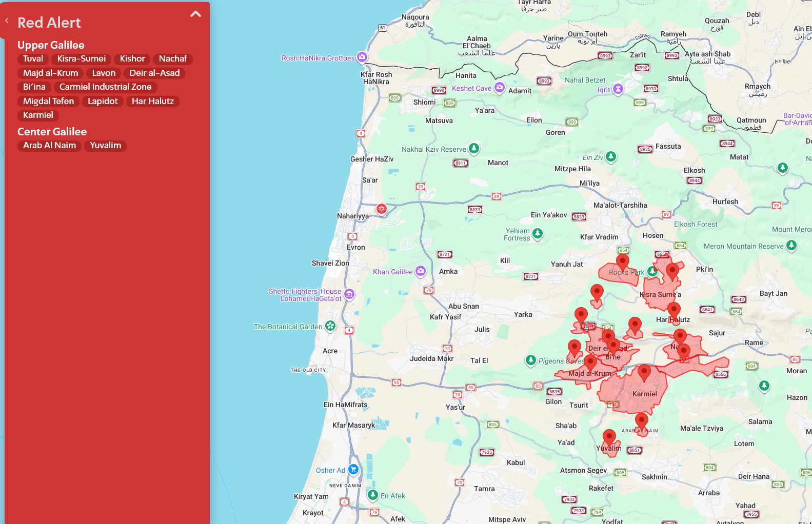Open the En Afek park icon
812x524 pixels.
pos(373,495)
